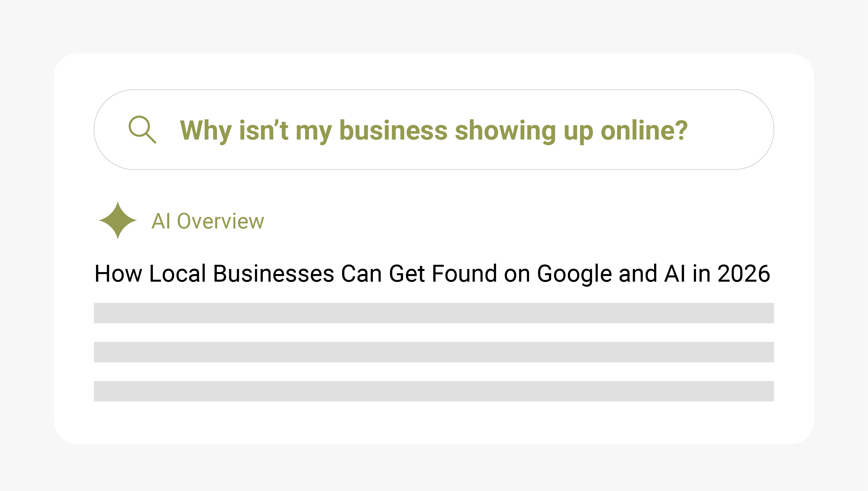
Task: Click the word "Google" in the headline
Action: 574,273
